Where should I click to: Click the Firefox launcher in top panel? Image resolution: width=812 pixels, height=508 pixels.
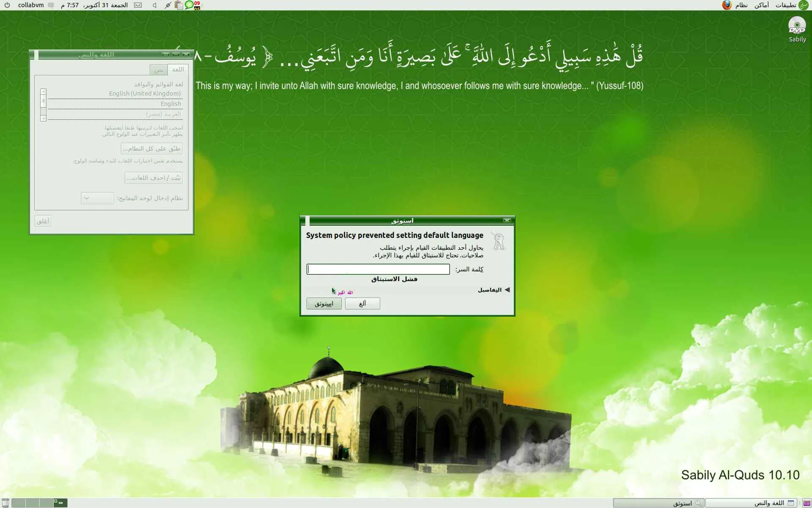(727, 5)
